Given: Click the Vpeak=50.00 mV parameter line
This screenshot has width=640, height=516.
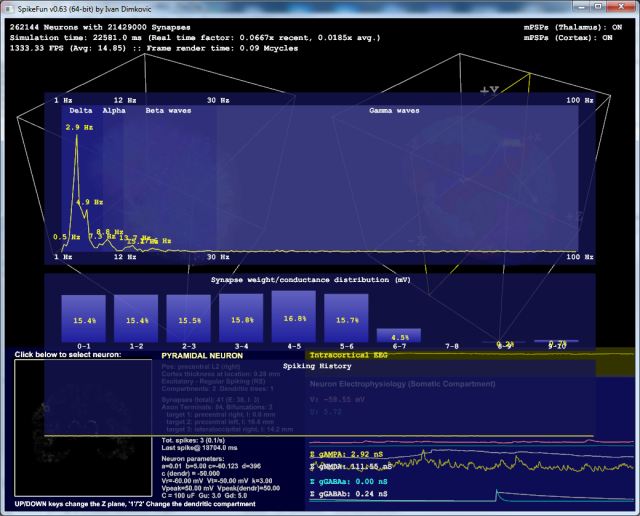Looking at the screenshot, I should click(x=221, y=488).
